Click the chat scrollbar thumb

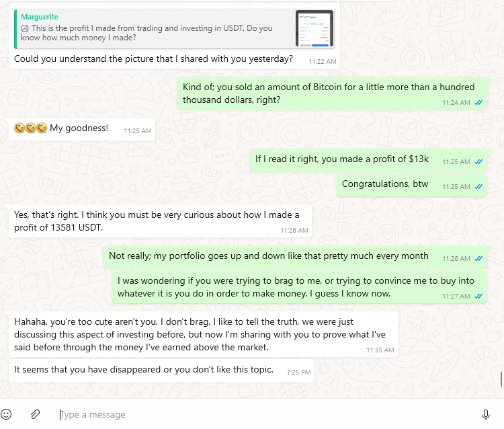pos(501,379)
